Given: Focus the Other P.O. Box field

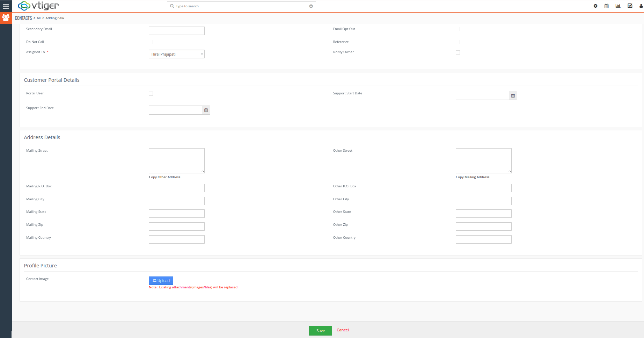Looking at the screenshot, I should (x=484, y=188).
